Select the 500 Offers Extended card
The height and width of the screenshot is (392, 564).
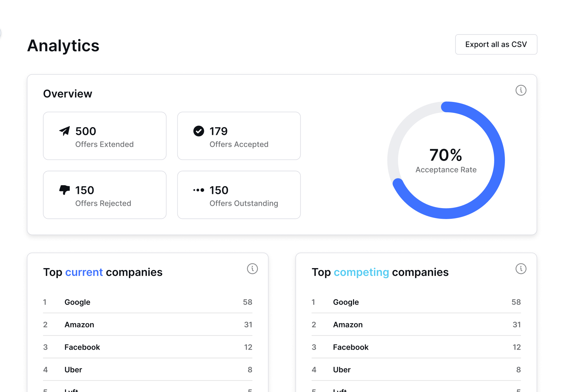[105, 136]
